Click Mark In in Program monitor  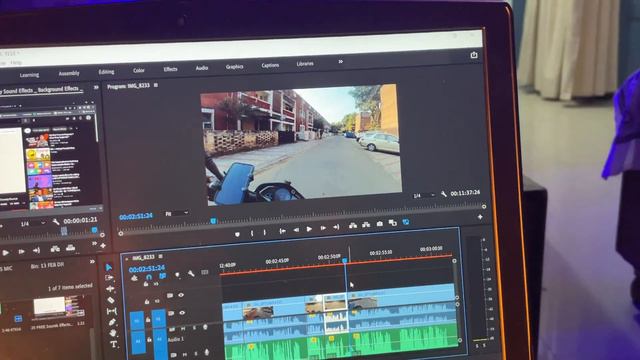[252, 233]
